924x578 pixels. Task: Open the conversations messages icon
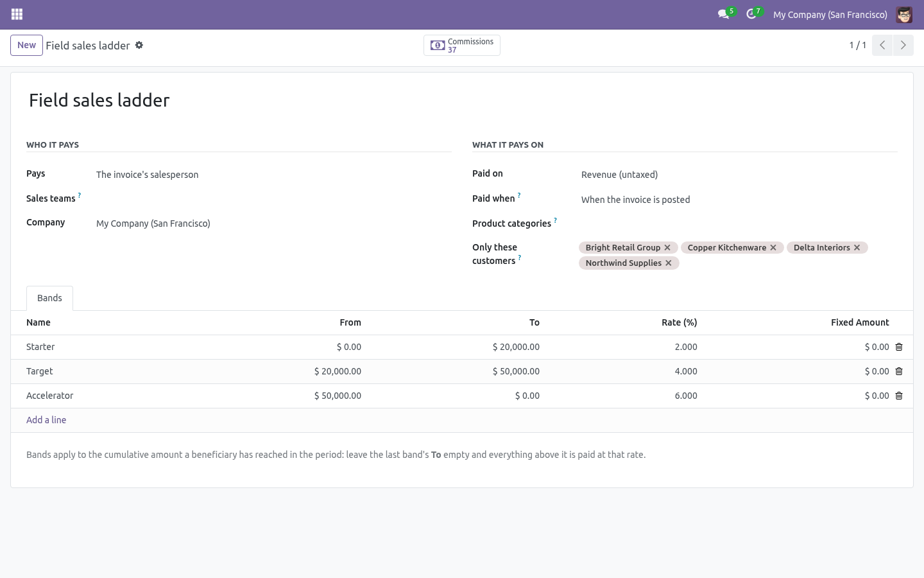click(724, 14)
